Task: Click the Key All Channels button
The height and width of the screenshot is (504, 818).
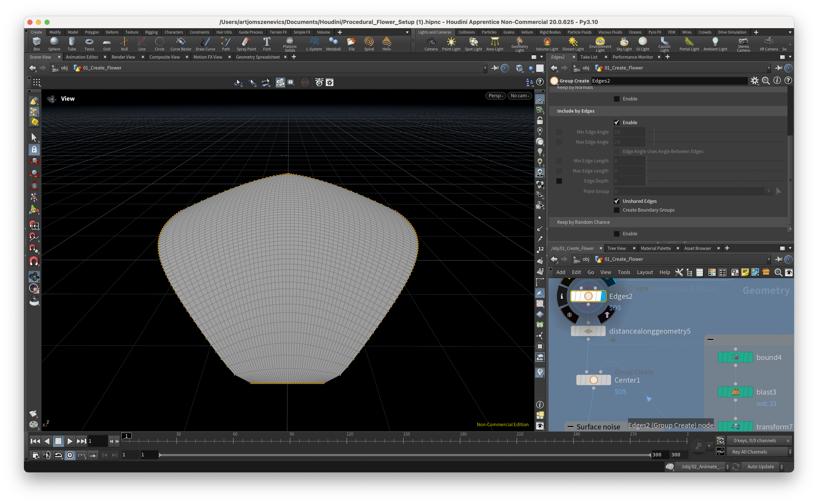Action: (749, 452)
